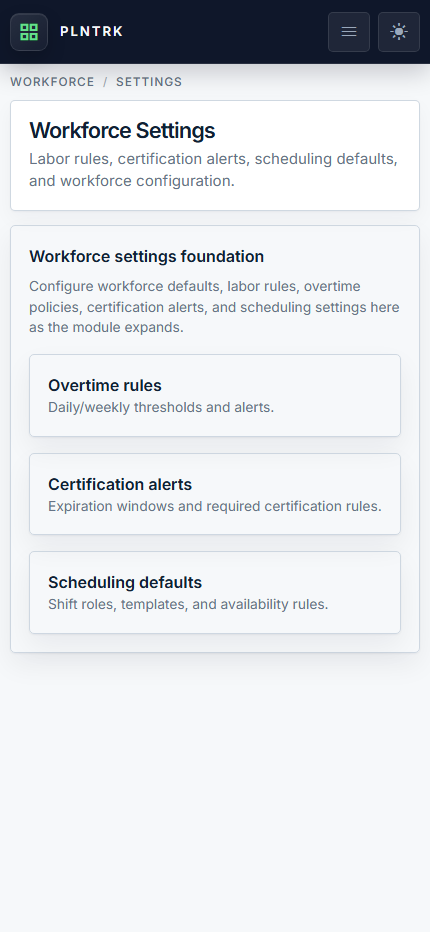Viewport: 430px width, 932px height.
Task: Click Expiration windows and required certification rules text
Action: [215, 506]
